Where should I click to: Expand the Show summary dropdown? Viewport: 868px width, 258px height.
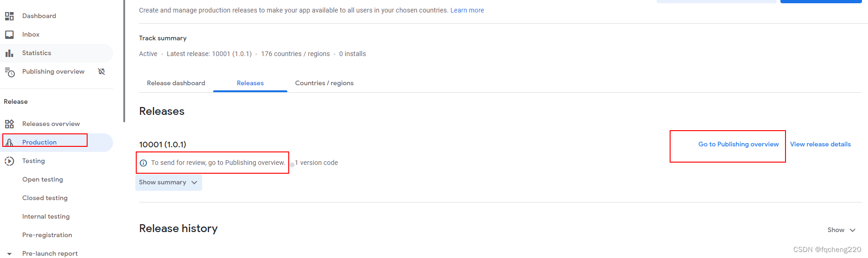(168, 182)
